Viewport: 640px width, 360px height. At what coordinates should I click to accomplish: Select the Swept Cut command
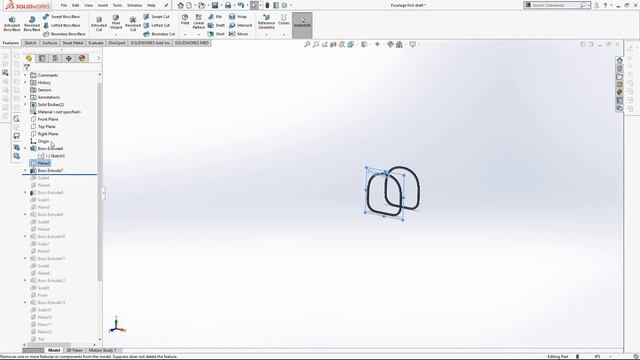pos(156,17)
